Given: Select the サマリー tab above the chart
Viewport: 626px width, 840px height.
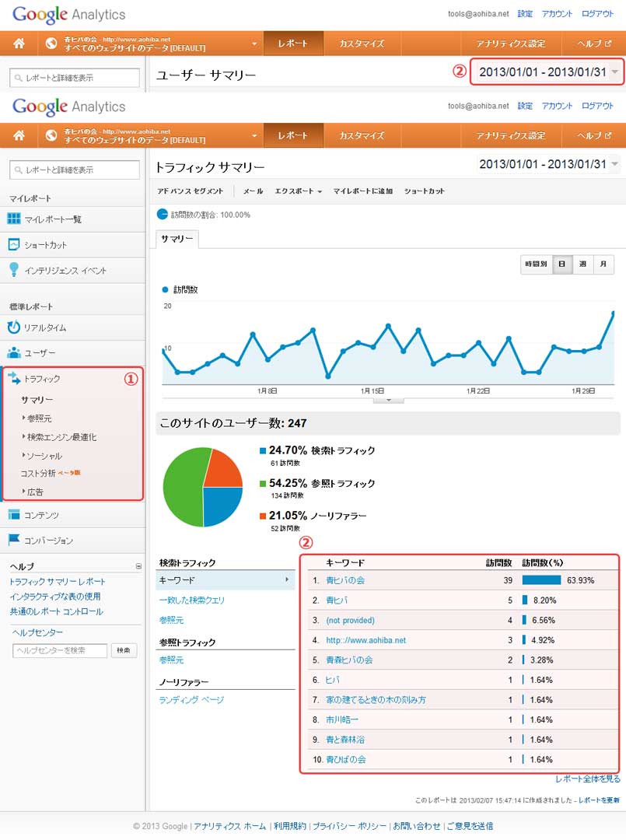Looking at the screenshot, I should click(177, 239).
